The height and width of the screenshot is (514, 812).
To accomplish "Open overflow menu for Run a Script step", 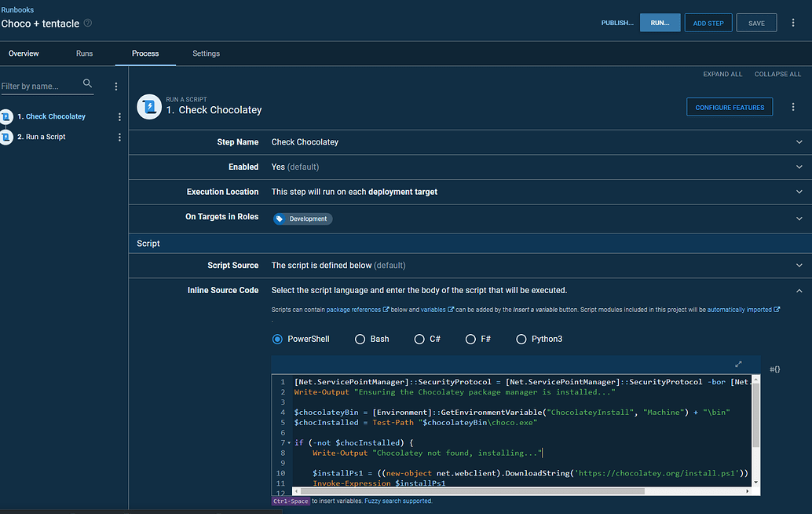I will (119, 138).
